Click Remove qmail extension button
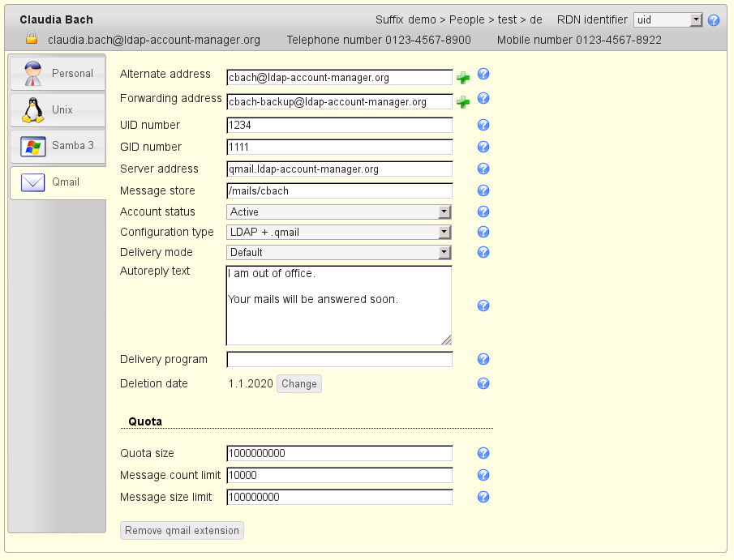This screenshot has width=734, height=560. [182, 531]
